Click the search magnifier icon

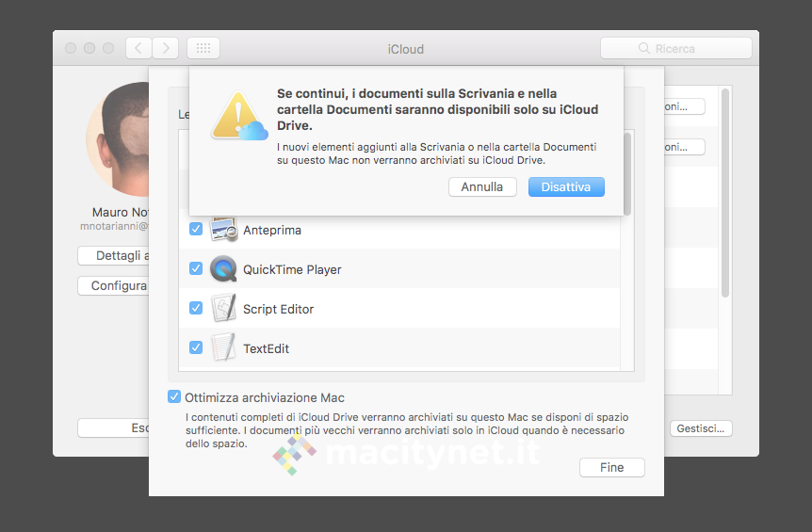pos(643,48)
